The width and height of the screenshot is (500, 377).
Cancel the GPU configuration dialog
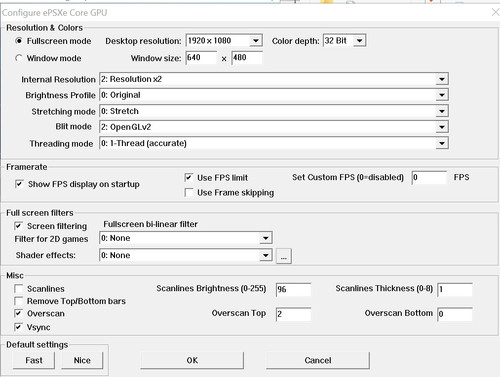pos(318,360)
